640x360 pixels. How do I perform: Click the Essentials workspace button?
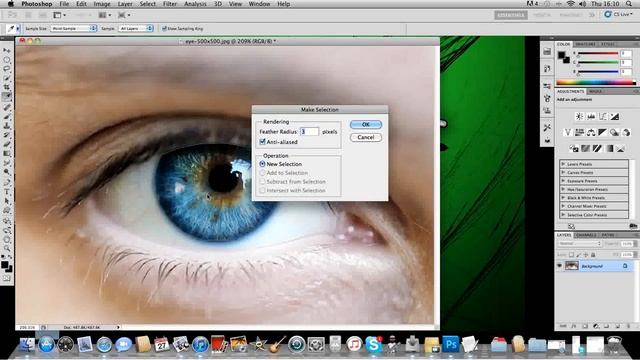click(x=511, y=15)
